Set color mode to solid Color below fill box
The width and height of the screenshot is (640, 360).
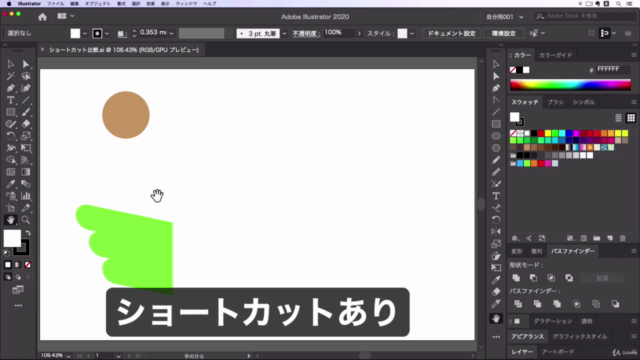pos(8,265)
